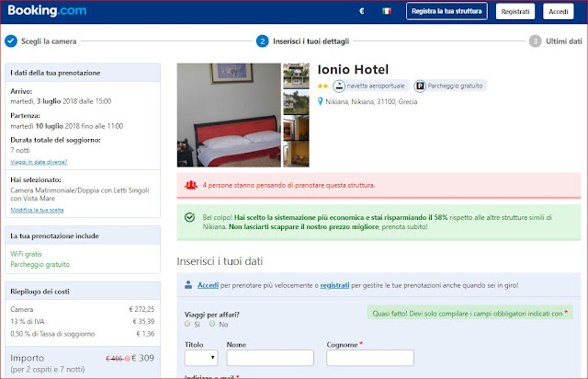This screenshot has width=588, height=379.
Task: Open the hotel exterior thumbnail at top
Action: point(296,75)
